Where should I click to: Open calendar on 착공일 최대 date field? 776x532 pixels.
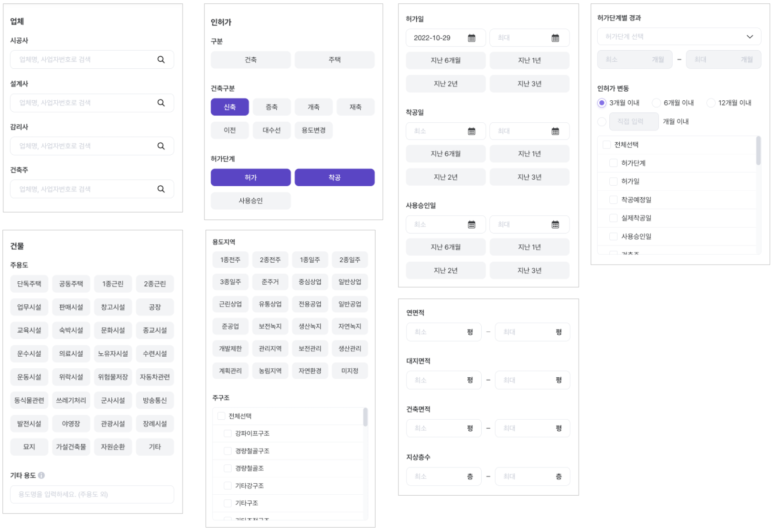coord(555,131)
